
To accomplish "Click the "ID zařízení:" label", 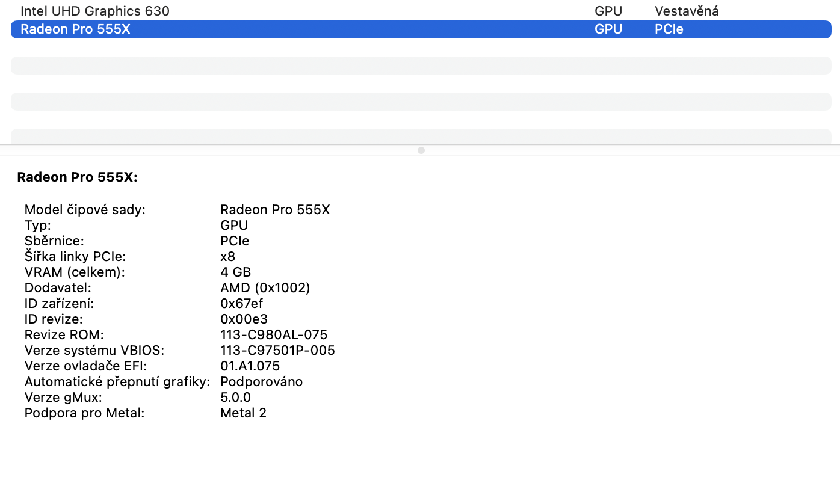I will tap(60, 304).
